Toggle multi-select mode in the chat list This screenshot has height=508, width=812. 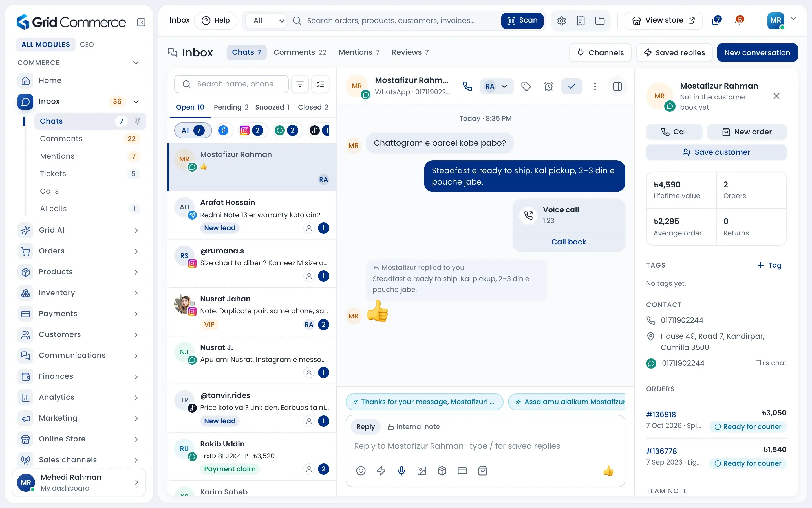[320, 84]
